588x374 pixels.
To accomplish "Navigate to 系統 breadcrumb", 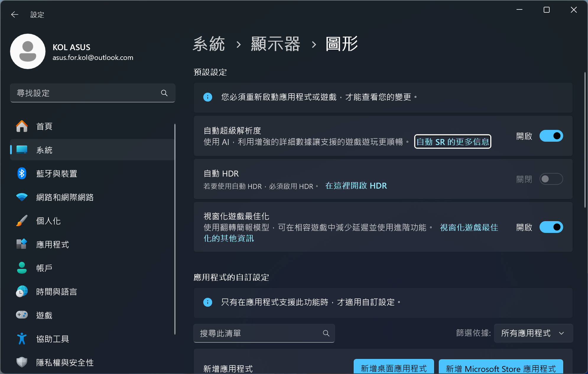I will point(209,44).
